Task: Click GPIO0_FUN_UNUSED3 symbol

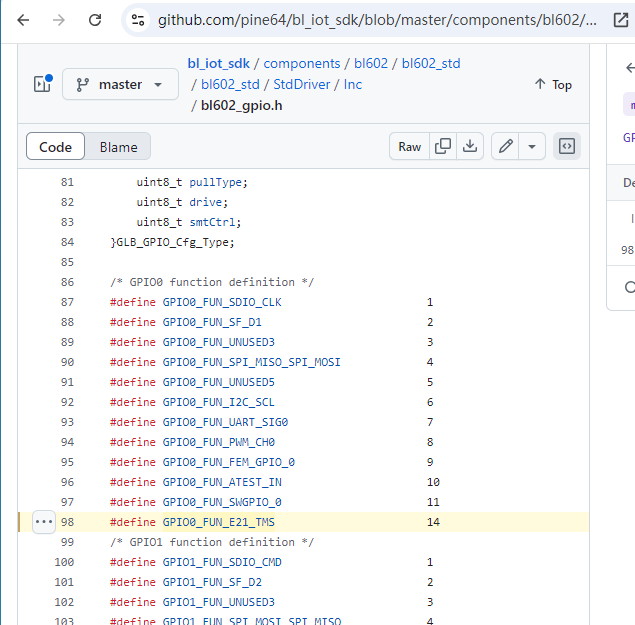Action: (219, 342)
